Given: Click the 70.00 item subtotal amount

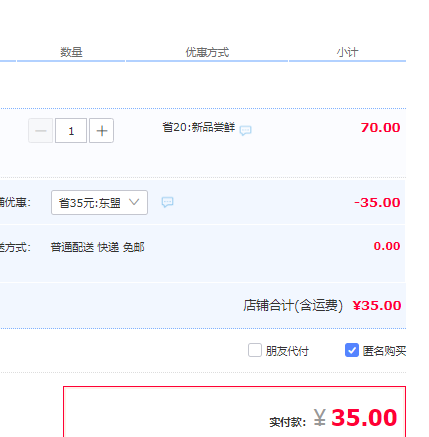Looking at the screenshot, I should tap(380, 128).
